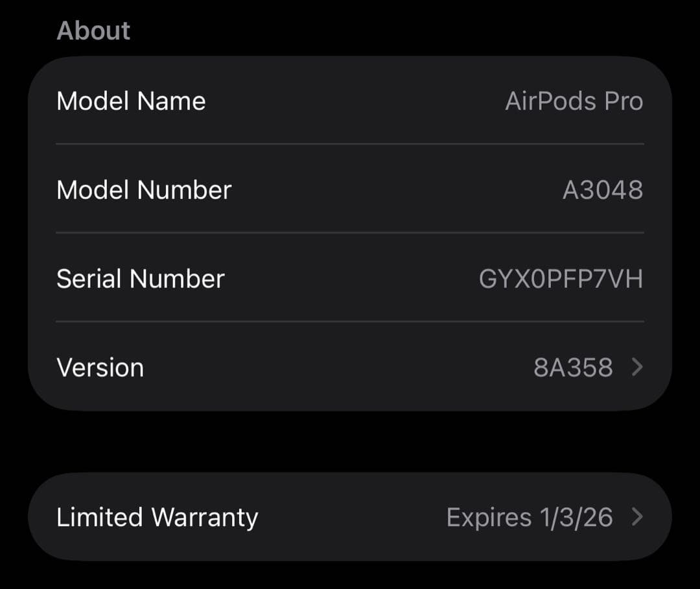Open Limited Warranty details
700x589 pixels.
[350, 517]
